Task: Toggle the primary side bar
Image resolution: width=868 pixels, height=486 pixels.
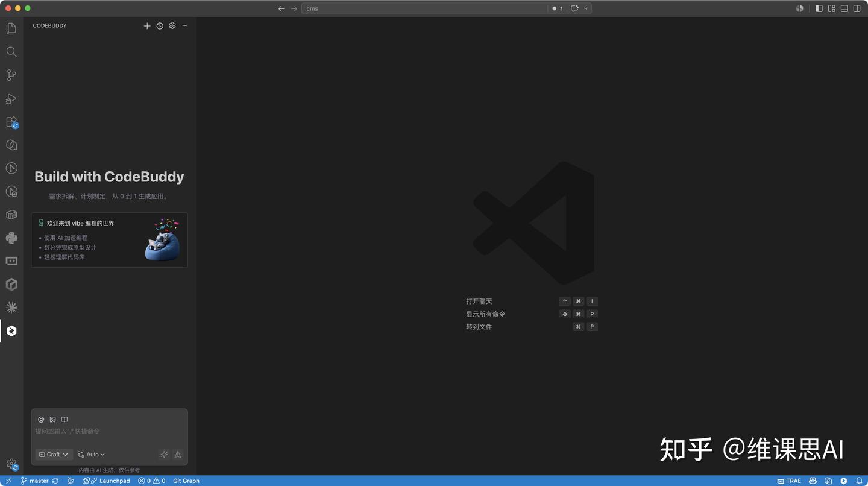Action: pyautogui.click(x=819, y=8)
